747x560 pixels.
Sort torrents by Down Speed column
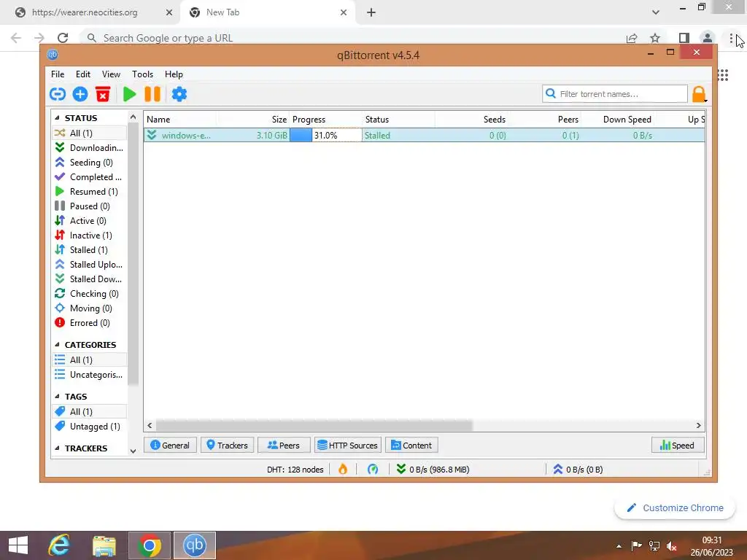point(618,120)
